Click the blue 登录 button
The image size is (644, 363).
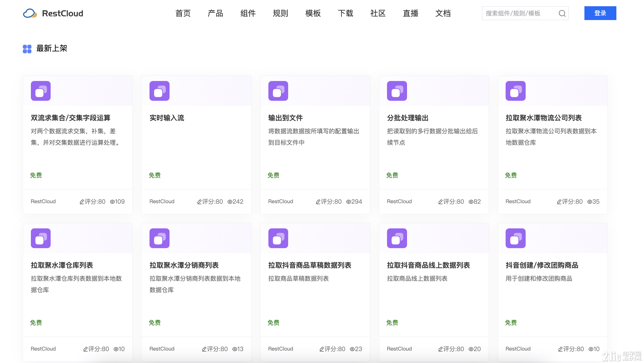click(x=600, y=13)
